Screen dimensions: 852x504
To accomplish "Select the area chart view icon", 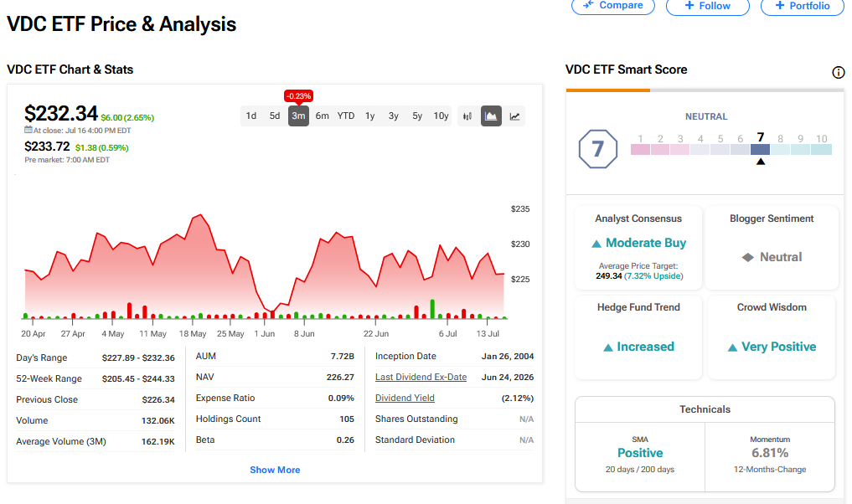I will click(x=491, y=116).
